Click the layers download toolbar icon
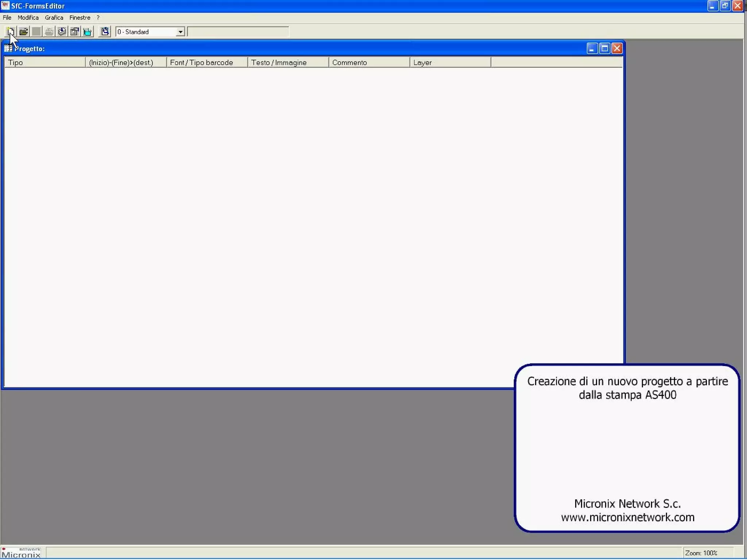 pyautogui.click(x=62, y=32)
